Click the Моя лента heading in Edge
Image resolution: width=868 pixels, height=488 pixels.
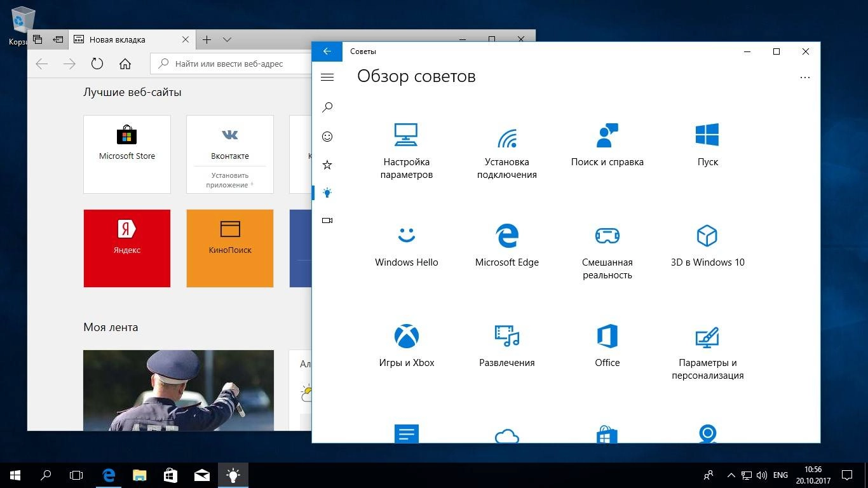[111, 327]
